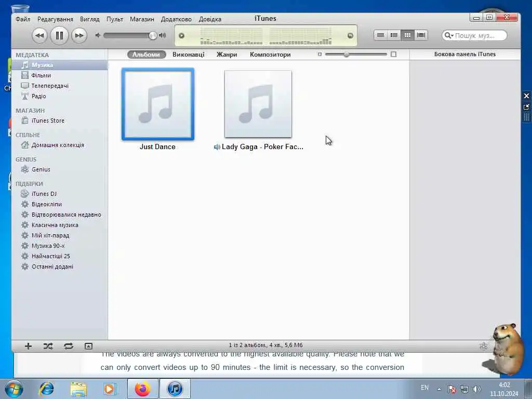Open Windows Explorer from the taskbar
The image size is (532, 399).
[x=79, y=389]
